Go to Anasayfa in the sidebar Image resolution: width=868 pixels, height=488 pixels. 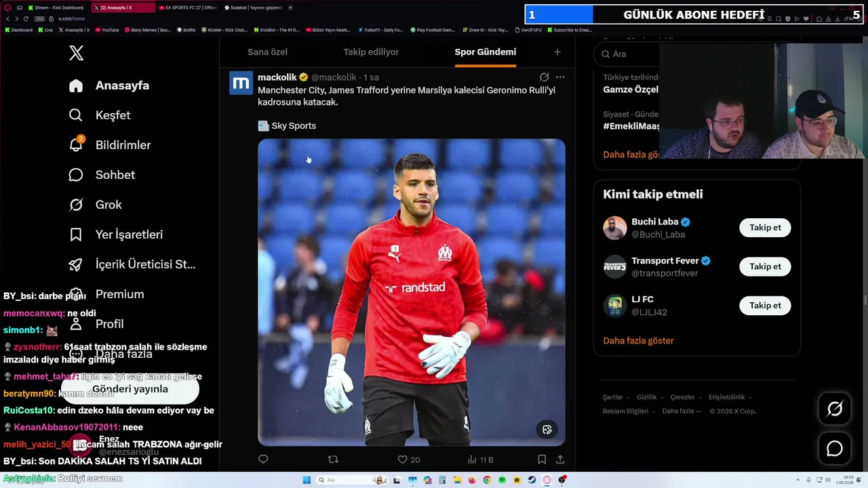point(108,85)
